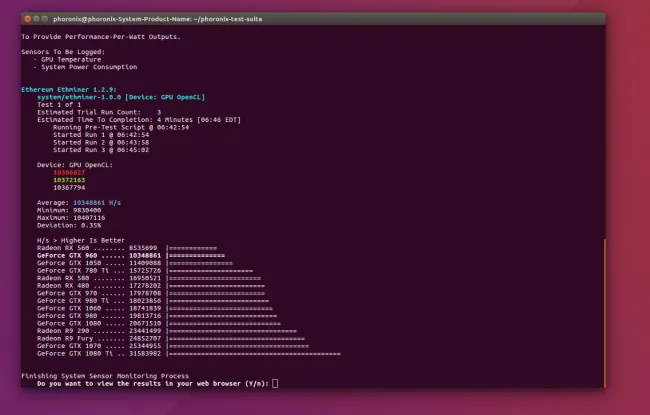
Task: Click Started Run 1 line
Action: click(101, 135)
